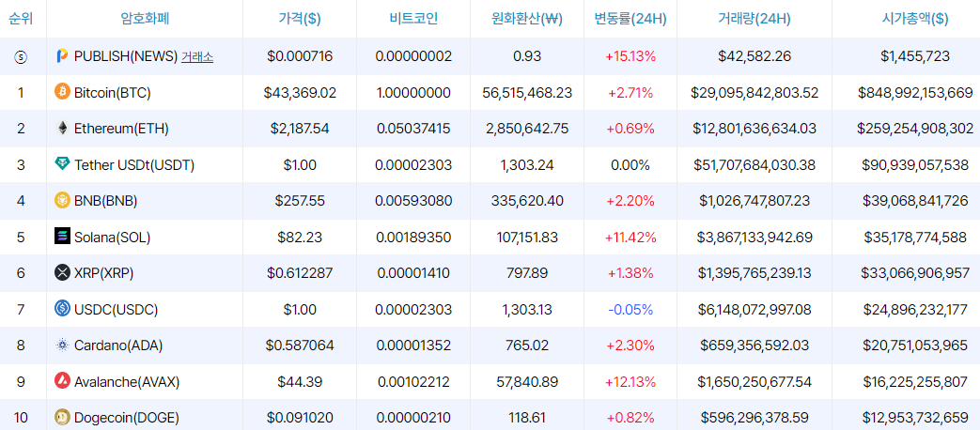Click the Bitcoin orange logo icon
Screen dimensions: 980x430
click(x=63, y=92)
